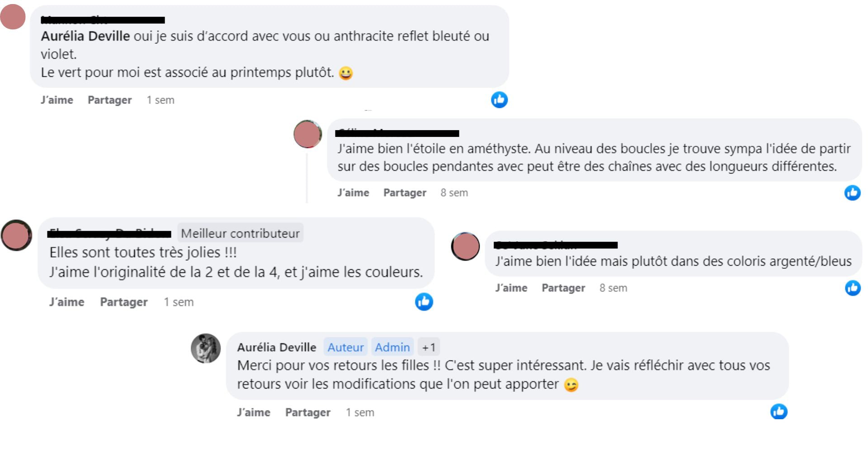Viewport: 868px width, 454px height.
Task: Open the mentioned Aurélia Deville link in the first comment
Action: 85,36
